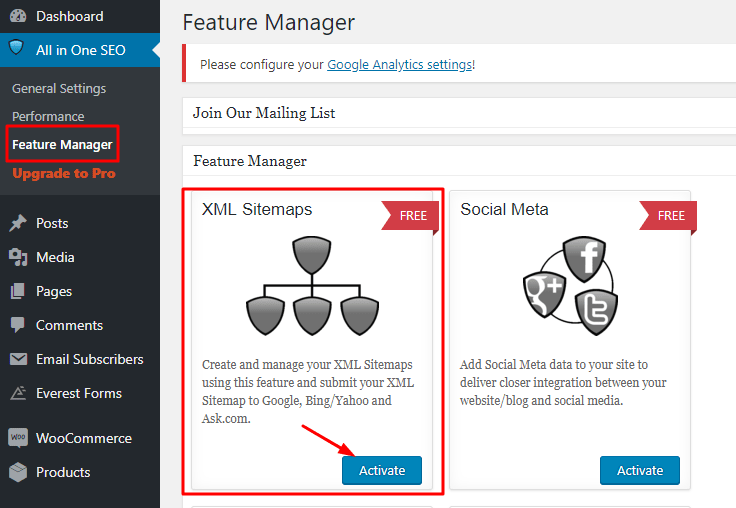Click the Twitter shield in the Social Meta graphic
Image resolution: width=736 pixels, height=508 pixels.
tap(597, 312)
